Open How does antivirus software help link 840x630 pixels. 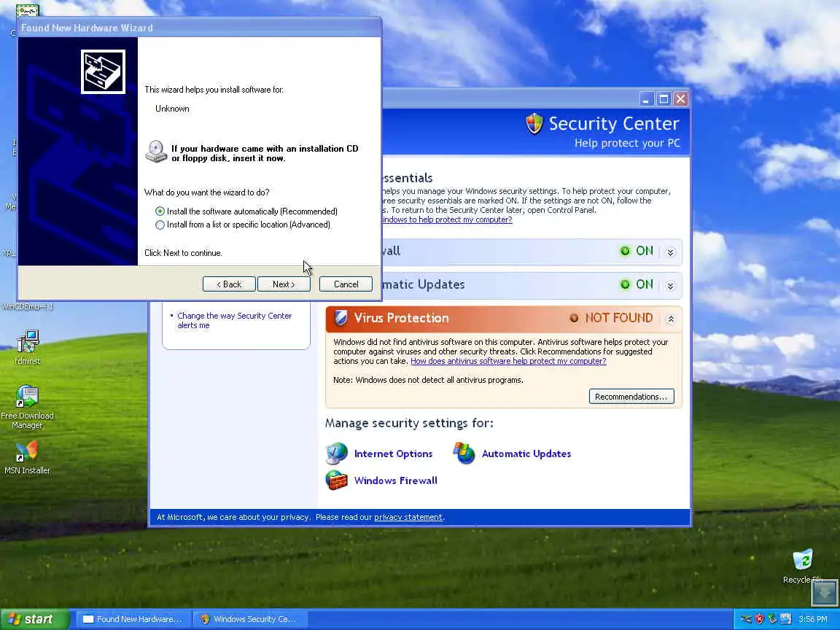[507, 361]
